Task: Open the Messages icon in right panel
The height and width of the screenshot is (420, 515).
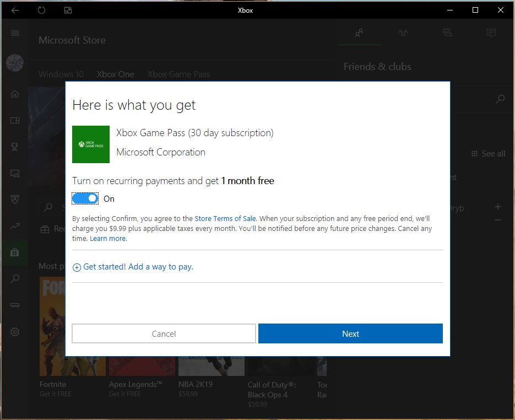Action: (x=491, y=33)
